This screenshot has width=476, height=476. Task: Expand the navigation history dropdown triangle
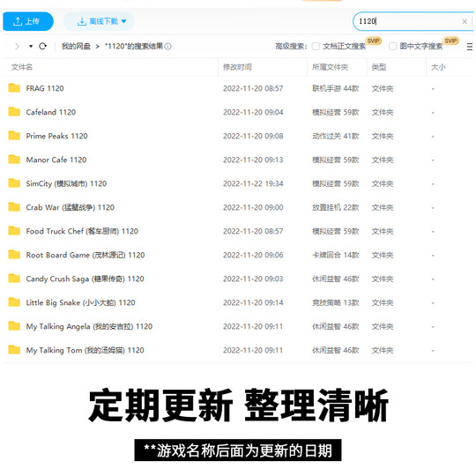point(31,46)
